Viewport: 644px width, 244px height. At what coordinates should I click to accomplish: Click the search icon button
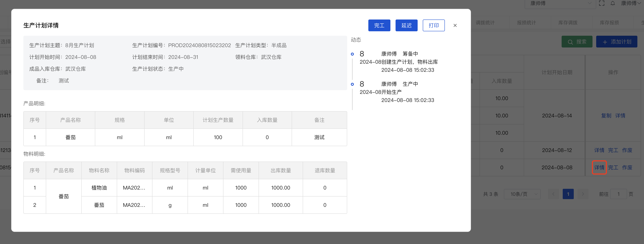coord(577,42)
